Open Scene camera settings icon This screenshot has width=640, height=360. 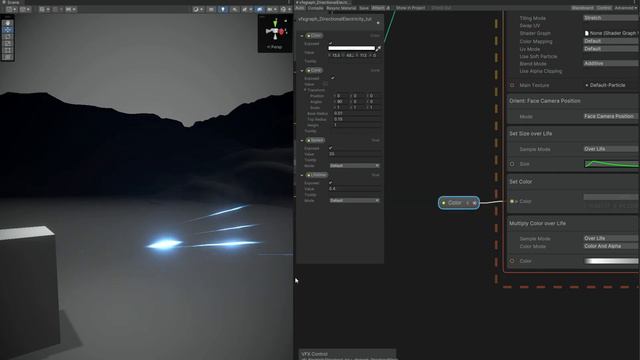point(271,9)
